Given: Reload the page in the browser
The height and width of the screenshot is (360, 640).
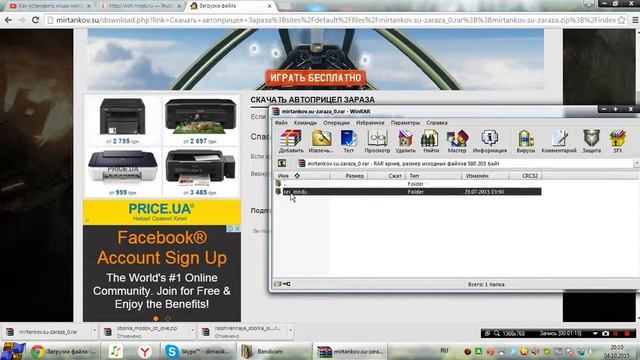Looking at the screenshot, I should pos(35,20).
